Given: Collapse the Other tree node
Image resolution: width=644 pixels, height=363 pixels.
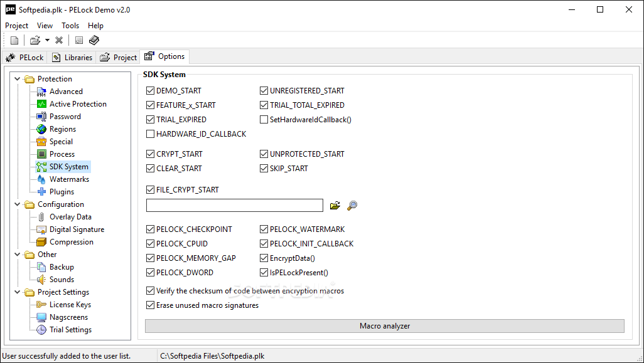Looking at the screenshot, I should point(17,255).
